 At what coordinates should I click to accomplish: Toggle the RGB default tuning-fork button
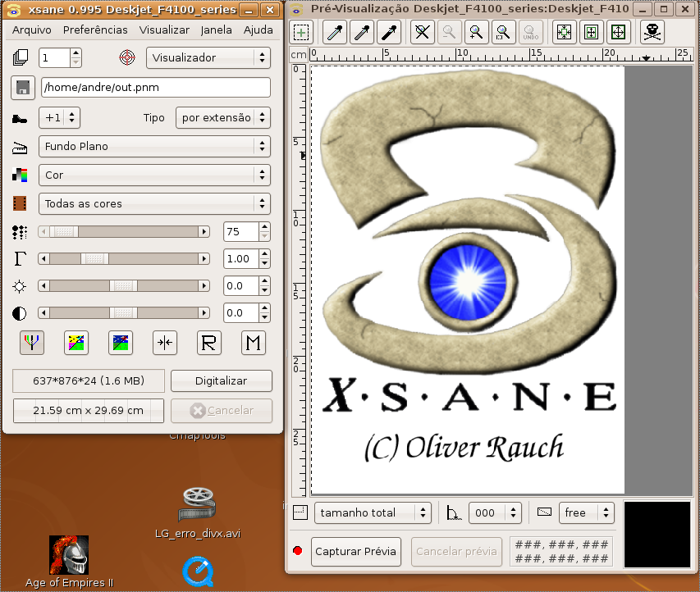(x=32, y=344)
